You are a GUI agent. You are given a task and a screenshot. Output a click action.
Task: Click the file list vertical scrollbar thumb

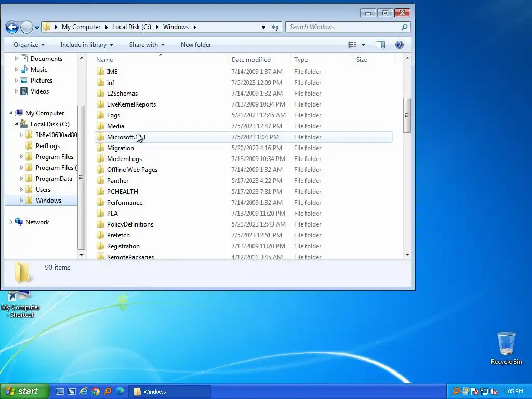(x=407, y=115)
